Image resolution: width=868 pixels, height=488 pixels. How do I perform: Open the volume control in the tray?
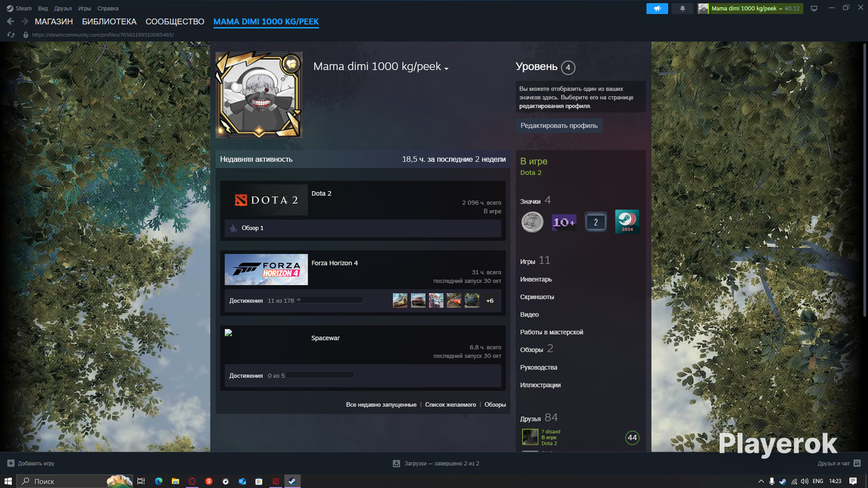(805, 481)
